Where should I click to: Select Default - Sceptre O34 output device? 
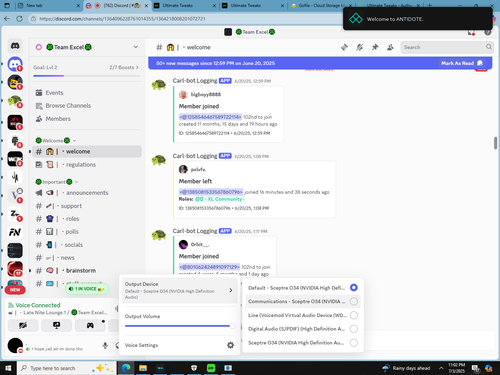pyautogui.click(x=303, y=288)
